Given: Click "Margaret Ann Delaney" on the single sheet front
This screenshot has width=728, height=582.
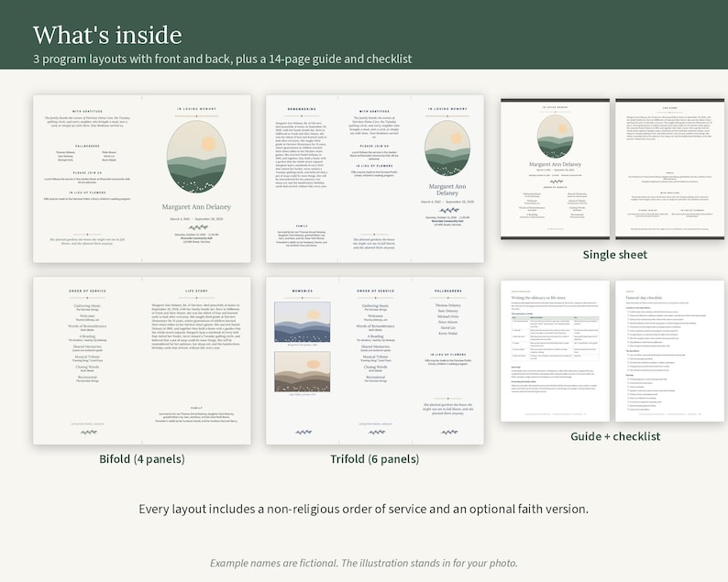Looking at the screenshot, I should (555, 164).
